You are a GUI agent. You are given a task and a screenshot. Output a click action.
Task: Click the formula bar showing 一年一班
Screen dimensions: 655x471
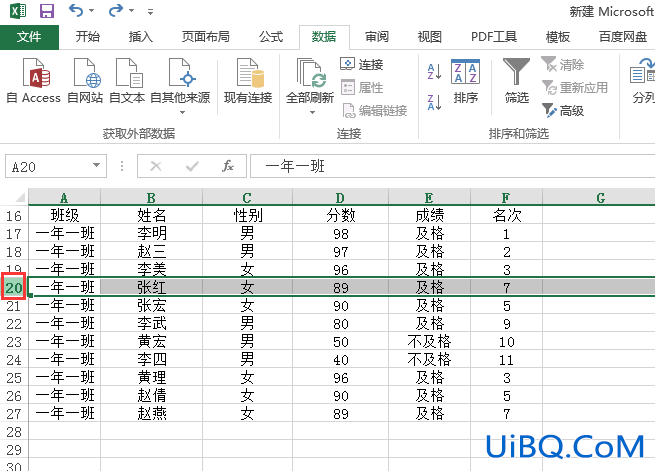(x=453, y=166)
